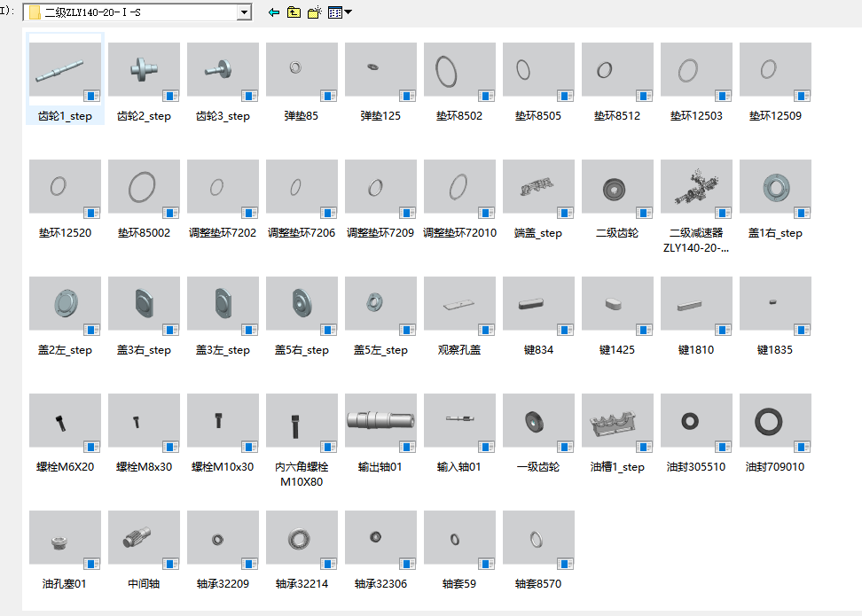Select the 键1810 key part icon
Screen dimensions: 862x616
(696, 307)
